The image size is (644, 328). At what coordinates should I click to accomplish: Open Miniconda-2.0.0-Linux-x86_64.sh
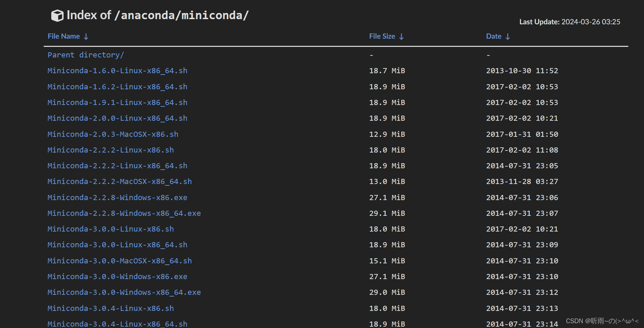(x=117, y=118)
